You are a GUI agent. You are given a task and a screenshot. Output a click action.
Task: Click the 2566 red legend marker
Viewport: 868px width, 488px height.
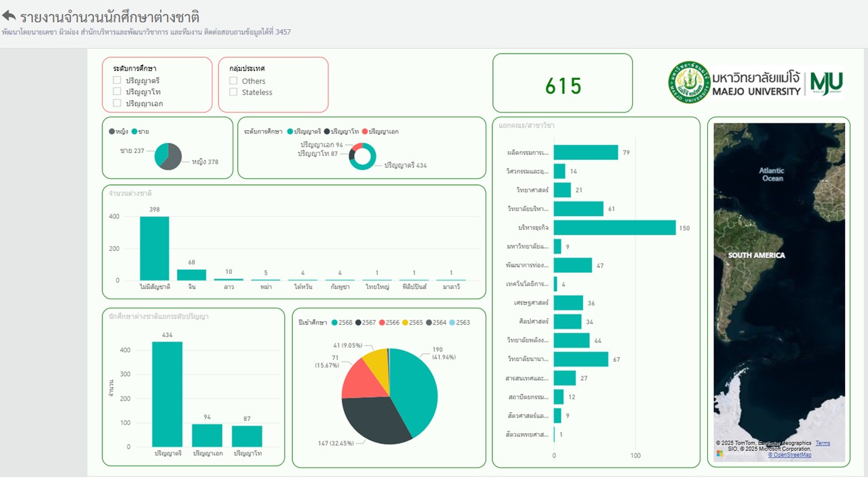381,323
